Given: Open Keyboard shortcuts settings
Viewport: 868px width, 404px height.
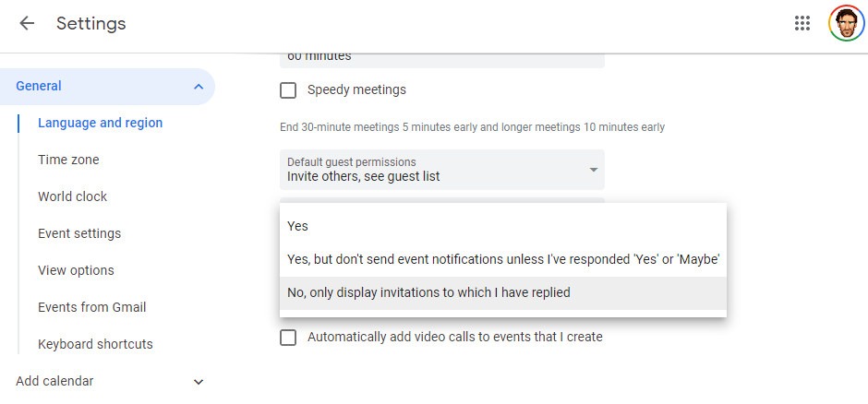Looking at the screenshot, I should pos(95,344).
